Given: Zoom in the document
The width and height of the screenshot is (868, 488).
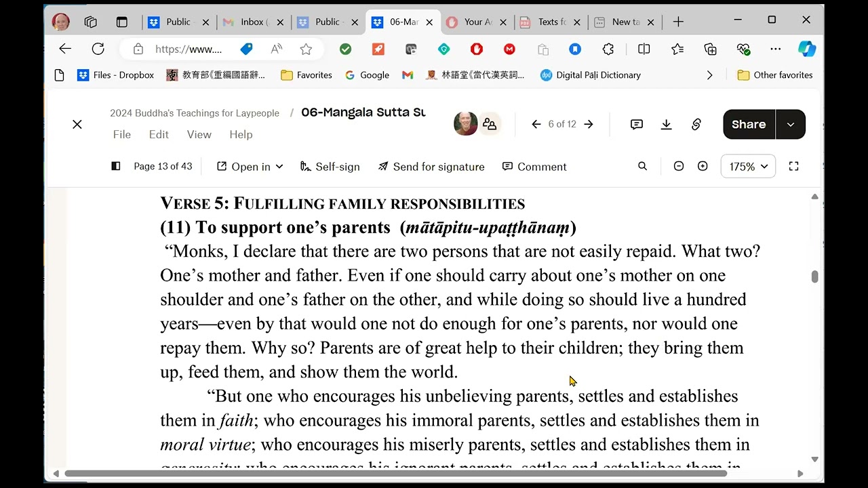Looking at the screenshot, I should point(703,166).
